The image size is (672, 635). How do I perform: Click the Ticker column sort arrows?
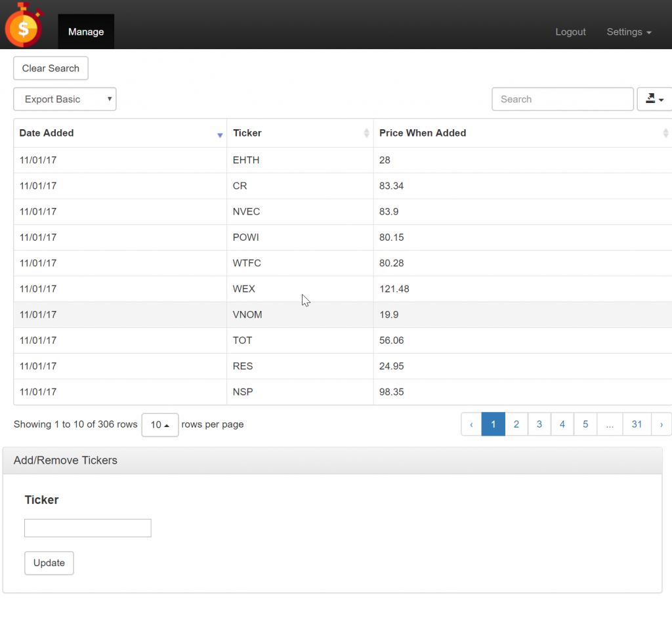click(366, 133)
